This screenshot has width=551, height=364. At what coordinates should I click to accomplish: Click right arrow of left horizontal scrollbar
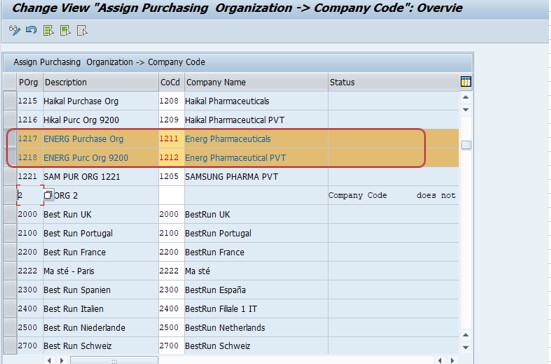[x=61, y=360]
